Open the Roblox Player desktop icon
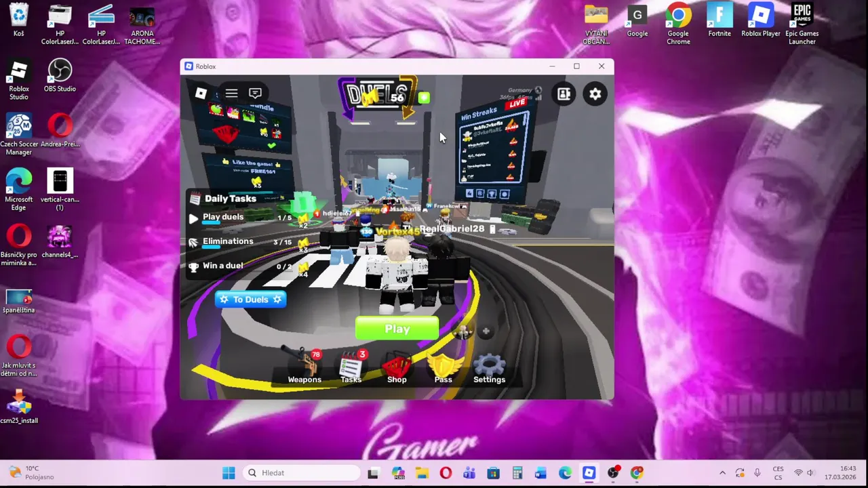This screenshot has width=868, height=488. click(x=761, y=20)
